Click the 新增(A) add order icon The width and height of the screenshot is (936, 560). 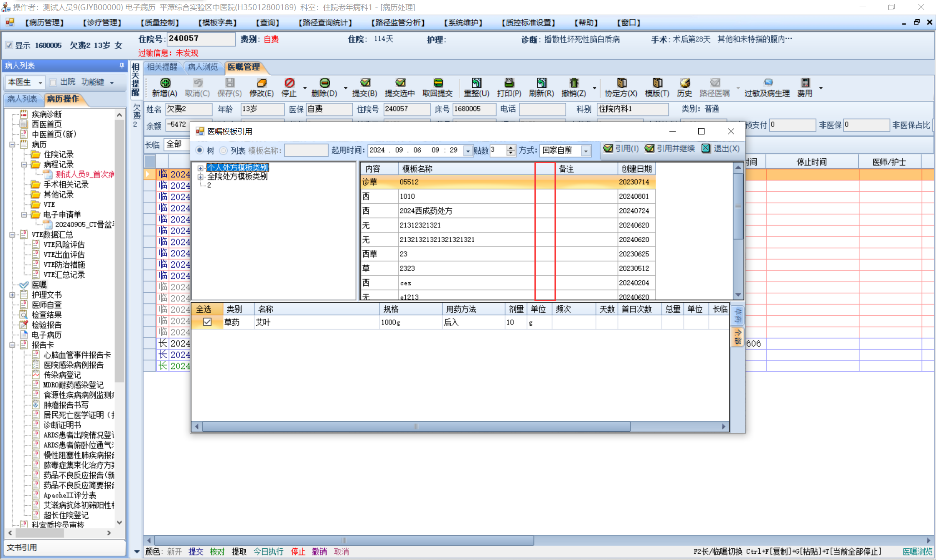pos(165,83)
